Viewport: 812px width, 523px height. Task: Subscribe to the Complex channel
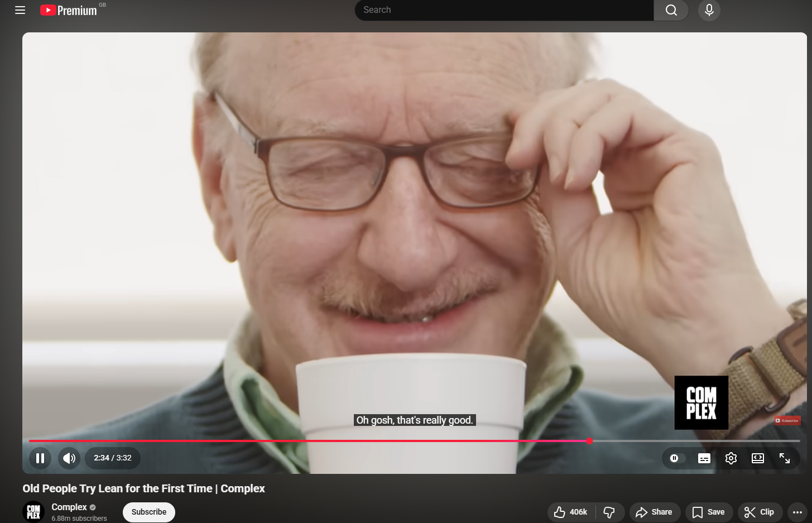149,512
